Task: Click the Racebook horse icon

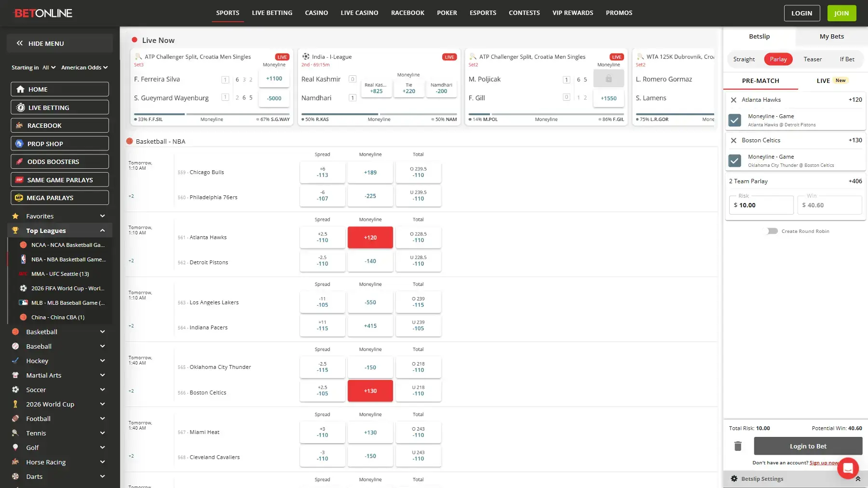Action: pyautogui.click(x=19, y=125)
